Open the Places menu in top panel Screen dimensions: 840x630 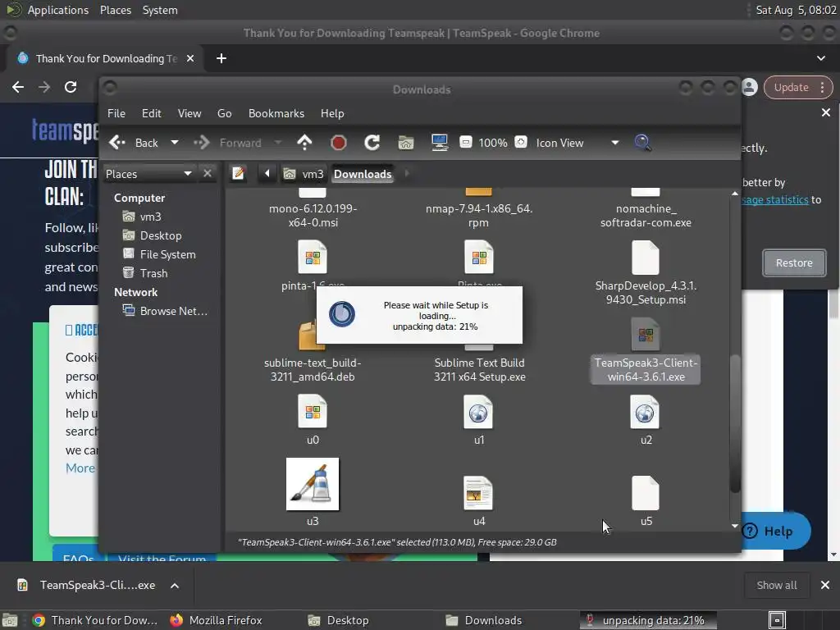point(115,10)
